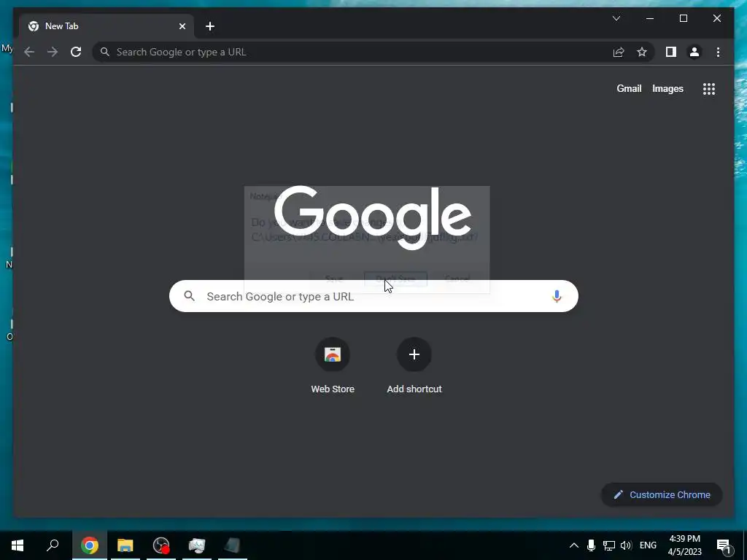Start voice search with microphone icon
747x560 pixels.
(x=557, y=296)
